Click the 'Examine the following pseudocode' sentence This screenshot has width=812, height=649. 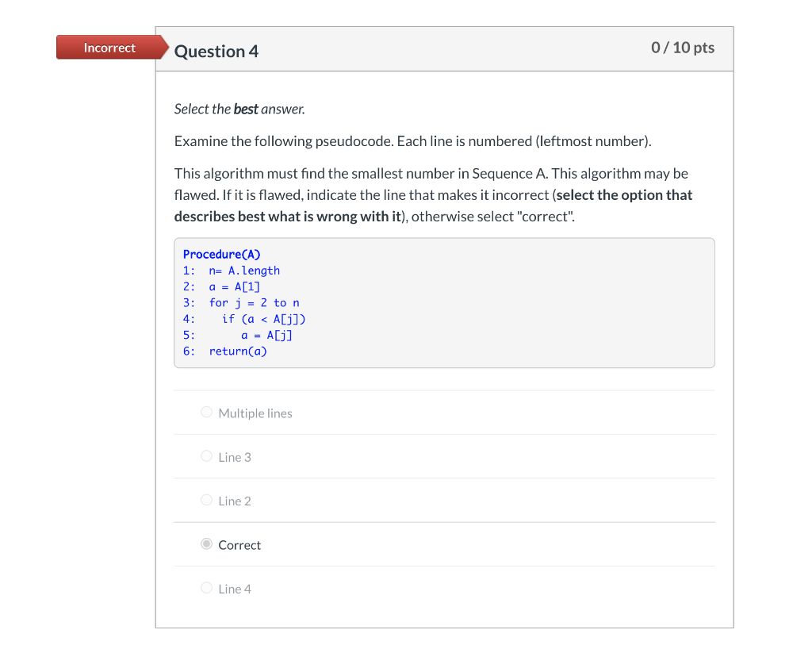point(412,141)
